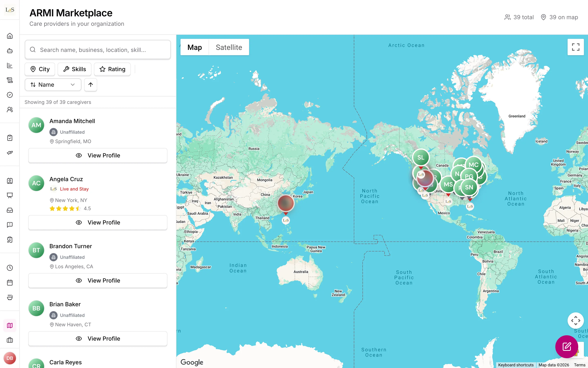Click the inbox tray sidebar icon
Image resolution: width=588 pixels, height=368 pixels.
tap(10, 210)
